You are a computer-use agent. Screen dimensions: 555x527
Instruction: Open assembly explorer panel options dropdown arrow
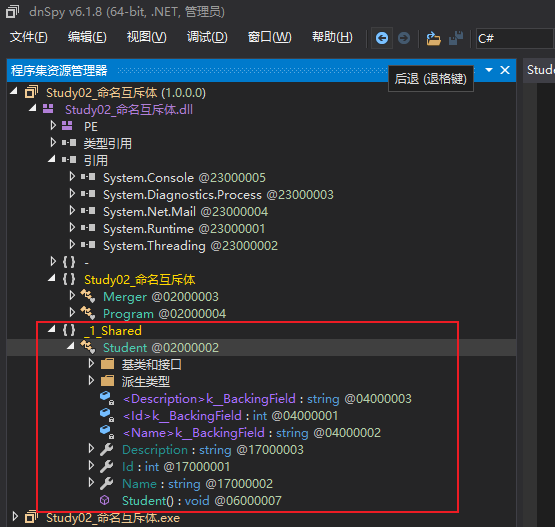point(489,70)
